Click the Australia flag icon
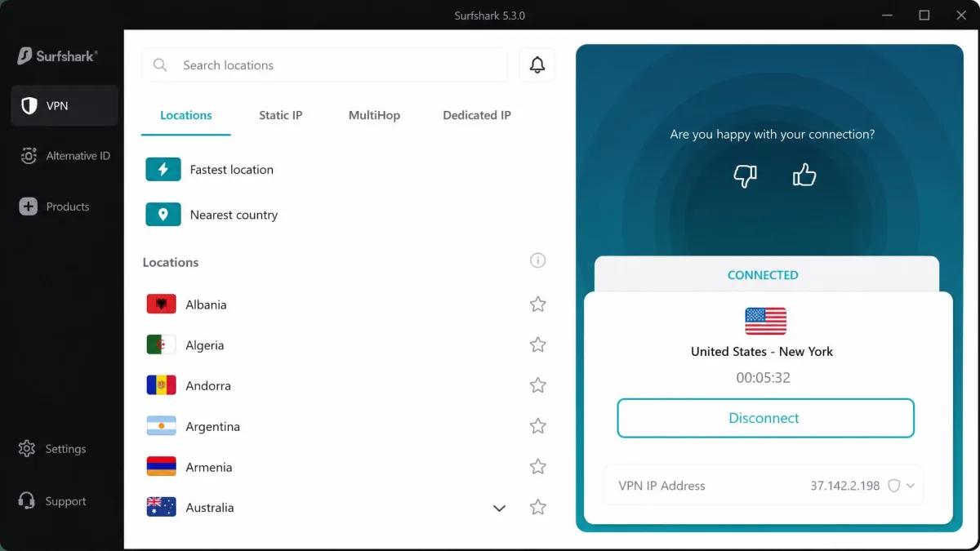Viewport: 980px width, 551px height. point(162,507)
